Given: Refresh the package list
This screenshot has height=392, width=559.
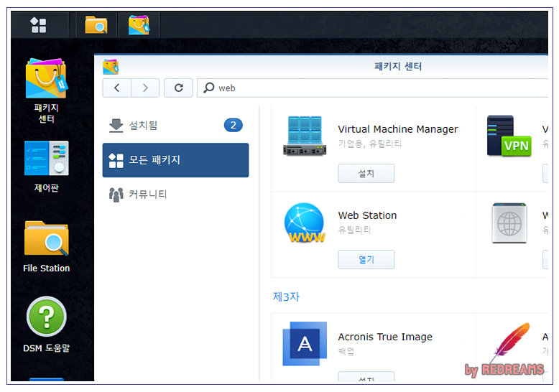Looking at the screenshot, I should [x=178, y=88].
